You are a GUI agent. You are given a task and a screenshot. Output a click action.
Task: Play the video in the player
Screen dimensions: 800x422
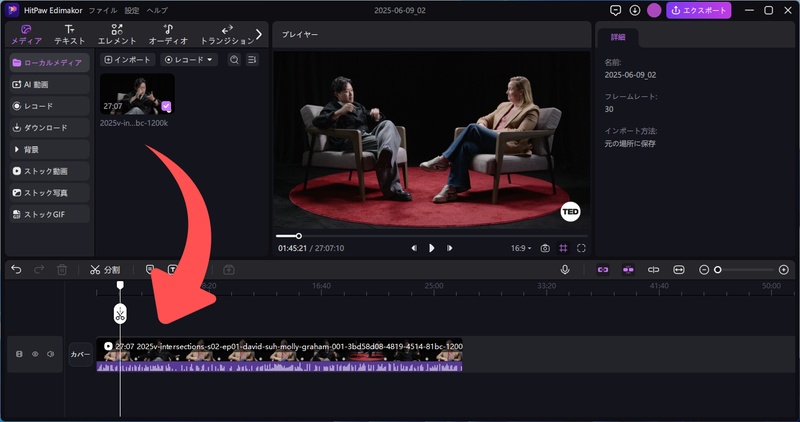click(x=432, y=248)
